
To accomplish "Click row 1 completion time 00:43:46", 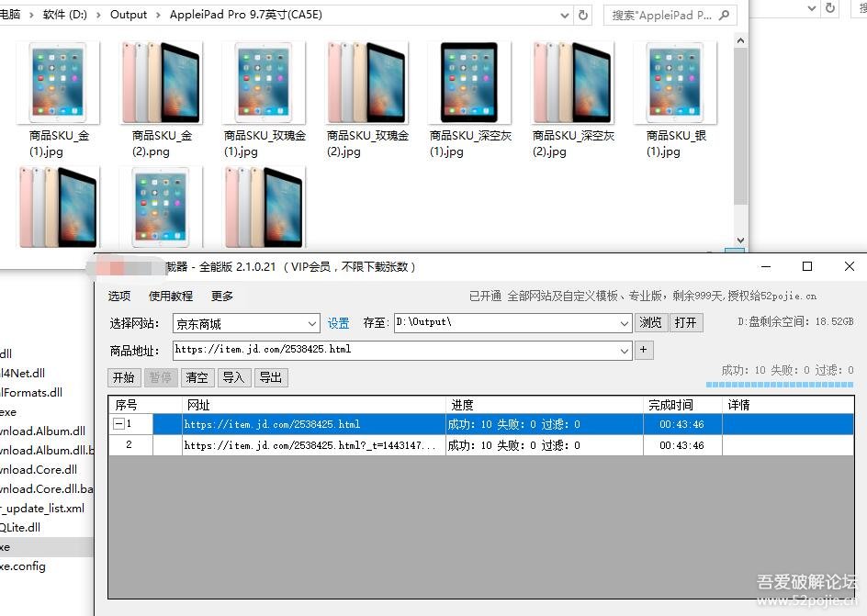I will [x=682, y=424].
